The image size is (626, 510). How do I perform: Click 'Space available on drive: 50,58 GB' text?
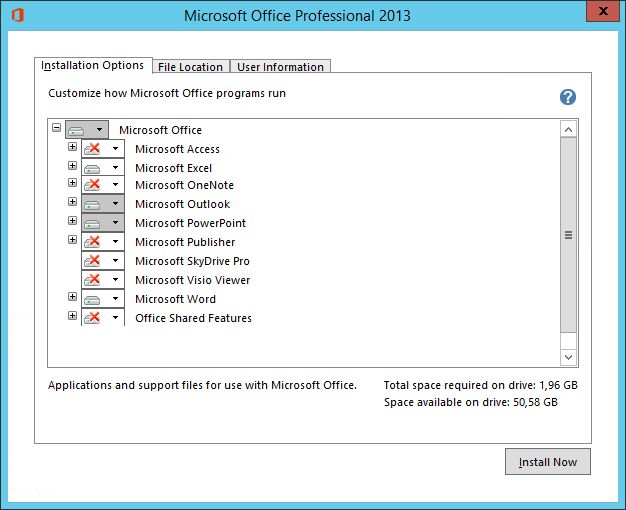click(x=471, y=402)
